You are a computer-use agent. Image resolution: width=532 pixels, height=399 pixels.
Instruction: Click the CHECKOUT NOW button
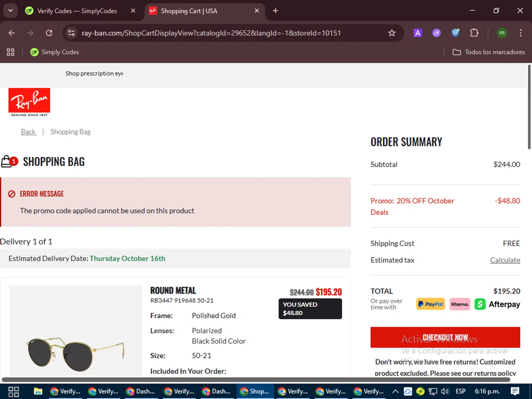(x=445, y=337)
